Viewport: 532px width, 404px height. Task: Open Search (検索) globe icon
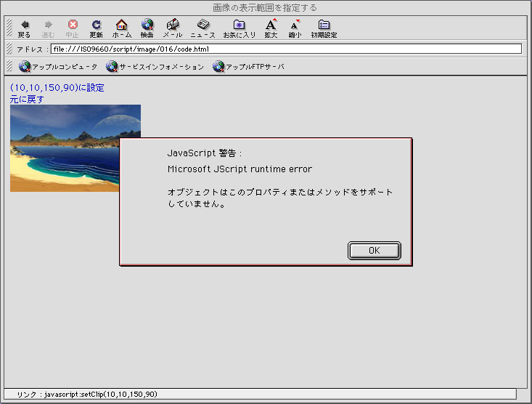[x=147, y=25]
